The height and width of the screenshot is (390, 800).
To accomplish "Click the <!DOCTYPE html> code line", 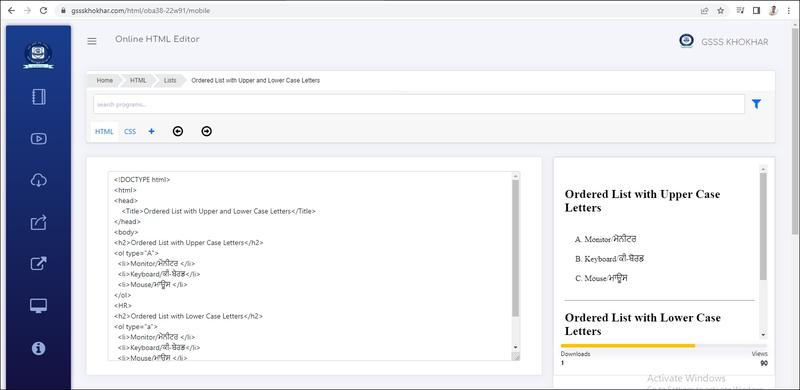I will pyautogui.click(x=142, y=180).
